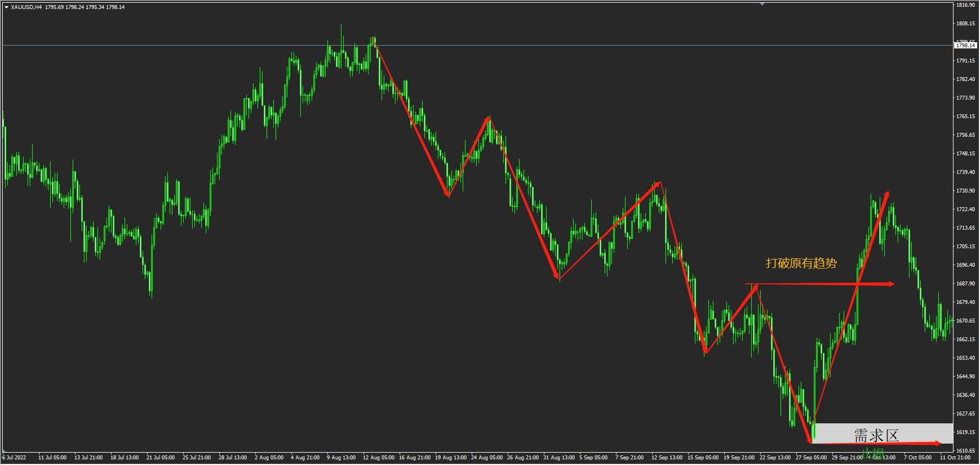Click the 24 Aug 05:00 time axis label

[x=487, y=458]
